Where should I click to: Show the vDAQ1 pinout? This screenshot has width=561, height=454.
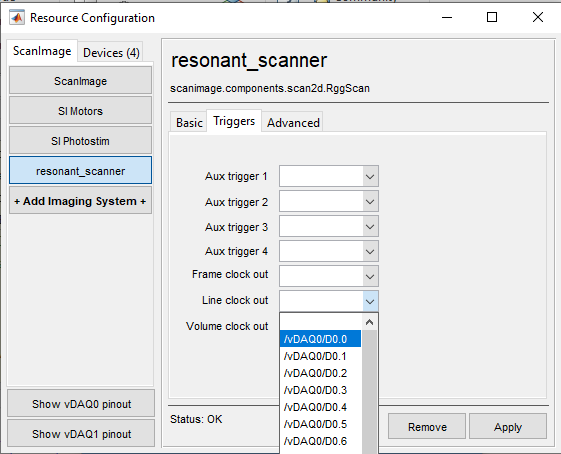[81, 434]
